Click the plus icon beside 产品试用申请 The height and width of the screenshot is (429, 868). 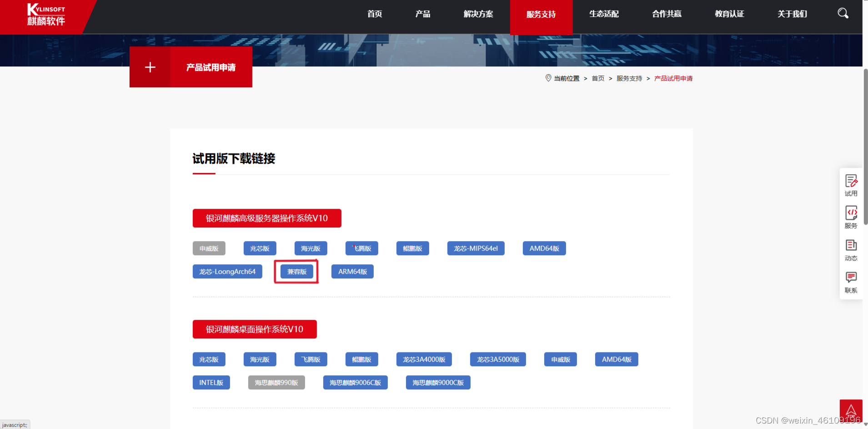click(150, 67)
